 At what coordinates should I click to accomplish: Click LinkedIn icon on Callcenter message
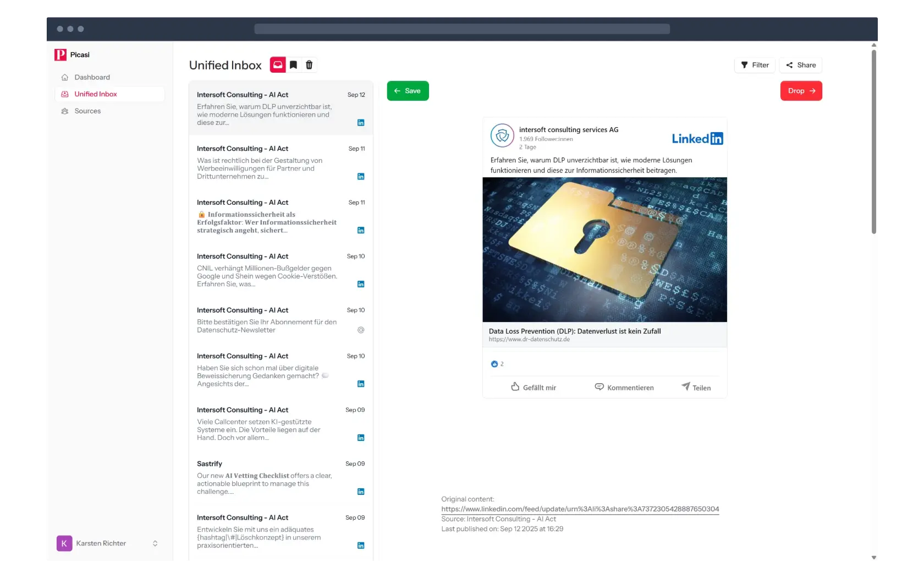pos(361,438)
